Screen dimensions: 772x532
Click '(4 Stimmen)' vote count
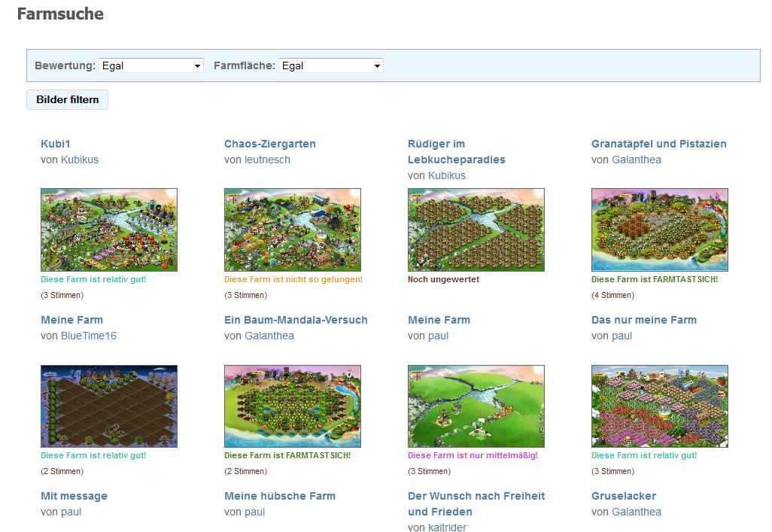tap(612, 295)
